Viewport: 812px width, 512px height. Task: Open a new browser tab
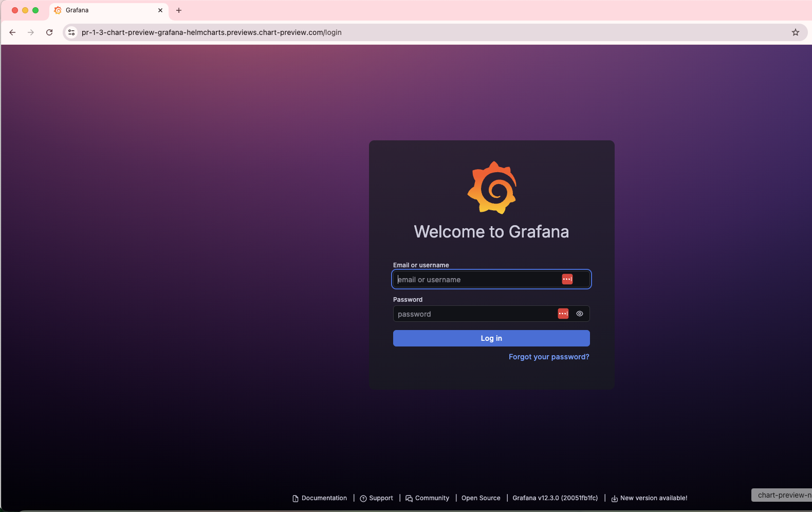coord(179,10)
